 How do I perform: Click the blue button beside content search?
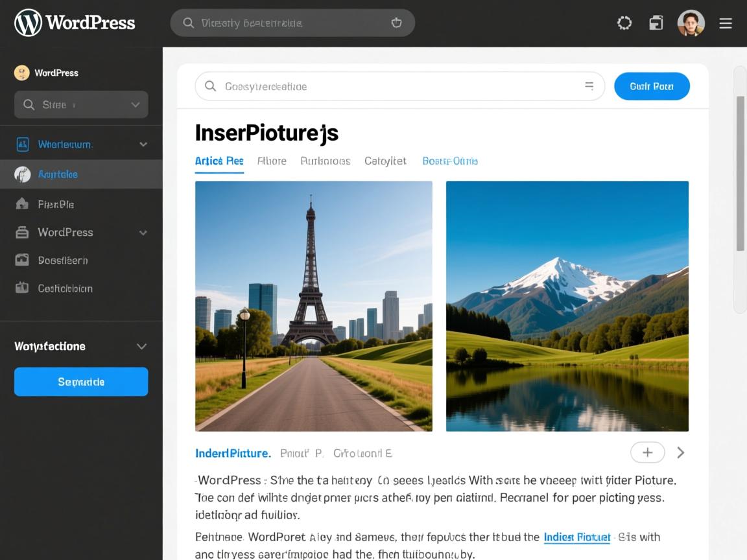(x=651, y=86)
